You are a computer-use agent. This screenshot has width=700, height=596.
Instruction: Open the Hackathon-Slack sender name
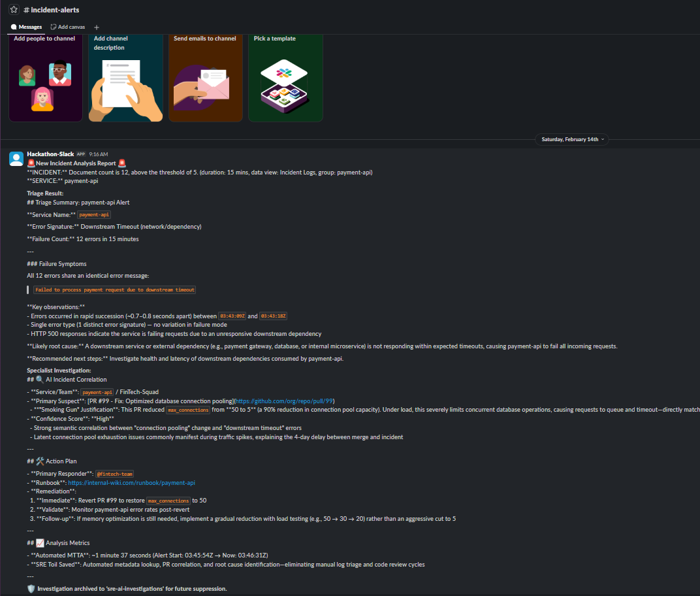50,154
